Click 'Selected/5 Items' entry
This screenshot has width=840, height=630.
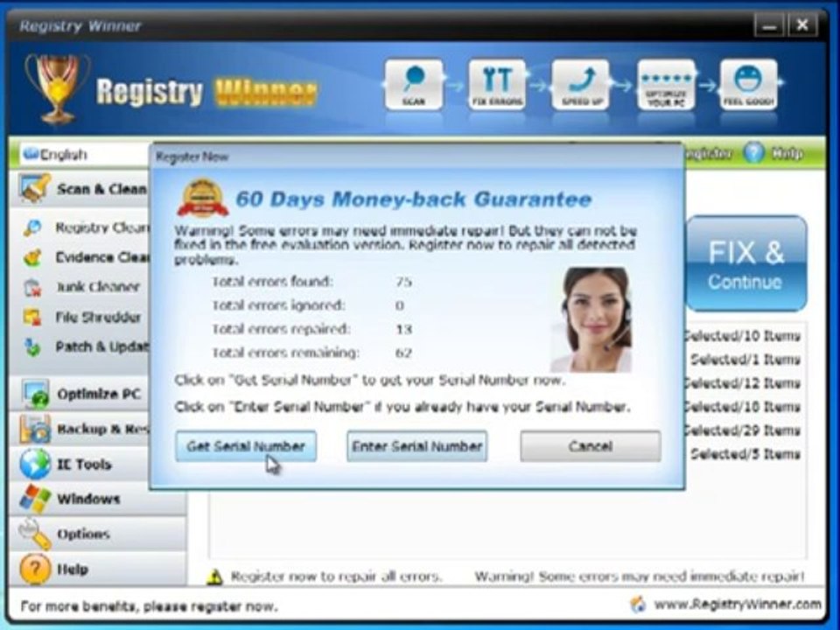745,454
